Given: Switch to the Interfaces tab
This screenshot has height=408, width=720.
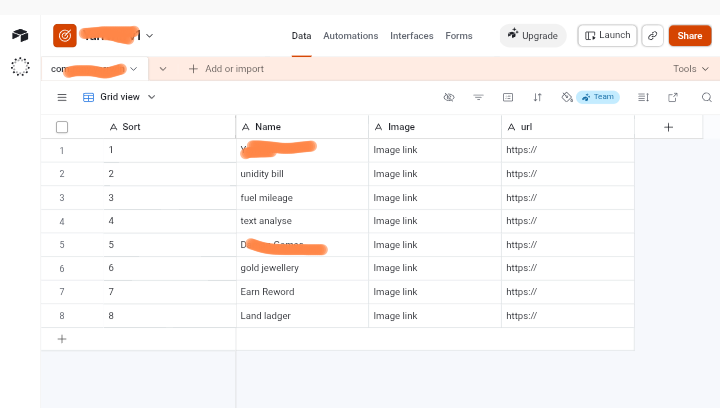Looking at the screenshot, I should coord(411,36).
